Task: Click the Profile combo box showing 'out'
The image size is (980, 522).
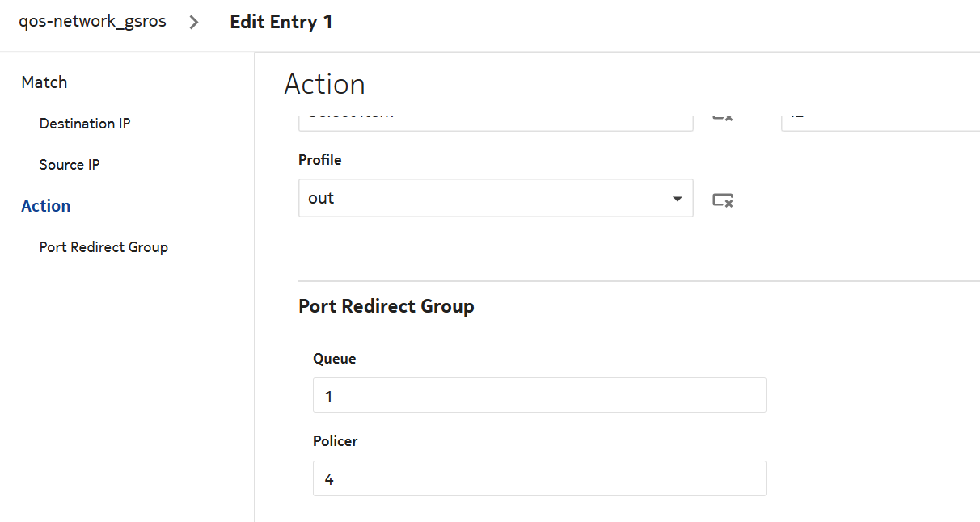Action: [485, 199]
